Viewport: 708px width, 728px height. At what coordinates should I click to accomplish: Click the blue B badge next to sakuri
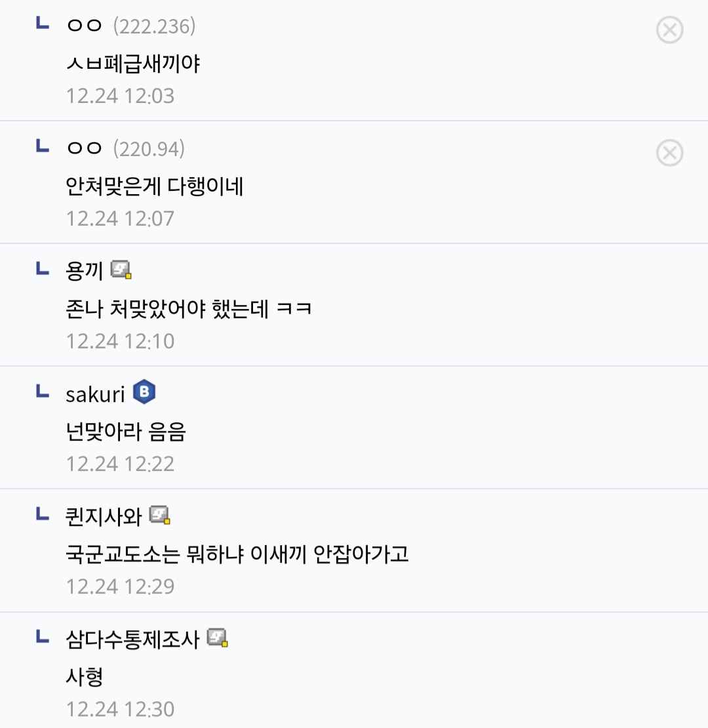coord(144,393)
